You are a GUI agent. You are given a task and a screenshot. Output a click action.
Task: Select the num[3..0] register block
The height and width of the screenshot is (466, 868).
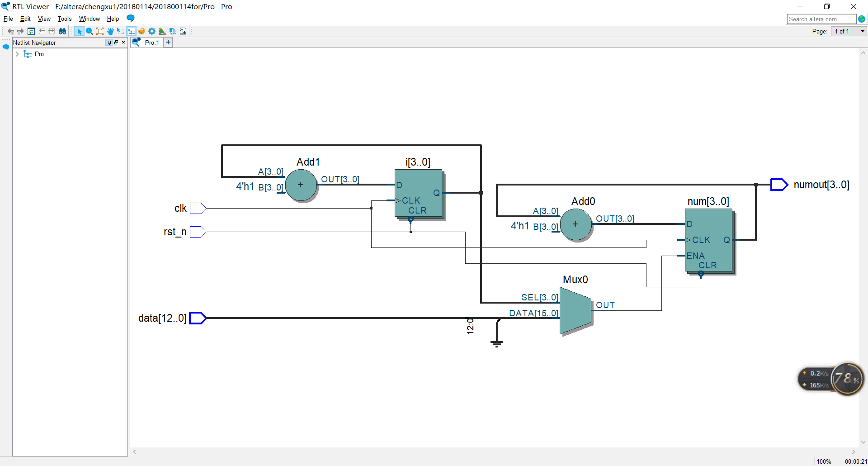click(x=709, y=240)
